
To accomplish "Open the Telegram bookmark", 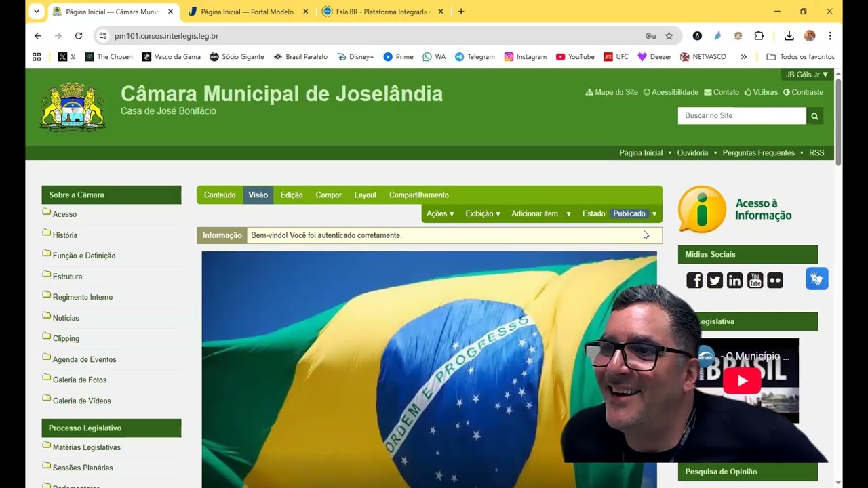I will (474, 57).
